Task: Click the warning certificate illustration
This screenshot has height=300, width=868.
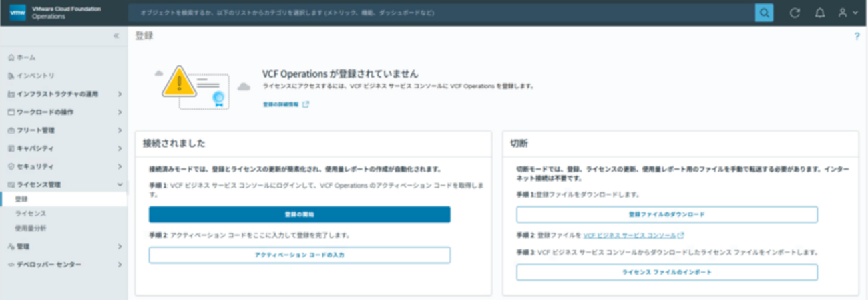Action: click(202, 88)
